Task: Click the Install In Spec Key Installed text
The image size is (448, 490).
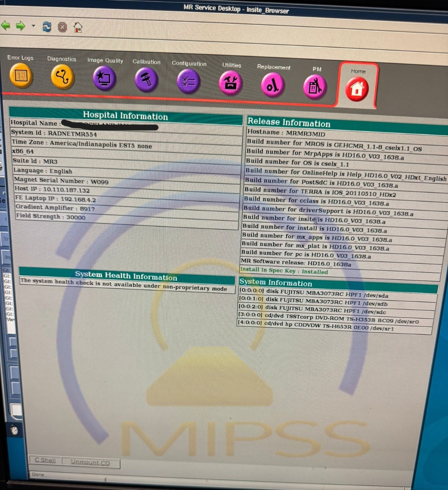Action: [284, 271]
